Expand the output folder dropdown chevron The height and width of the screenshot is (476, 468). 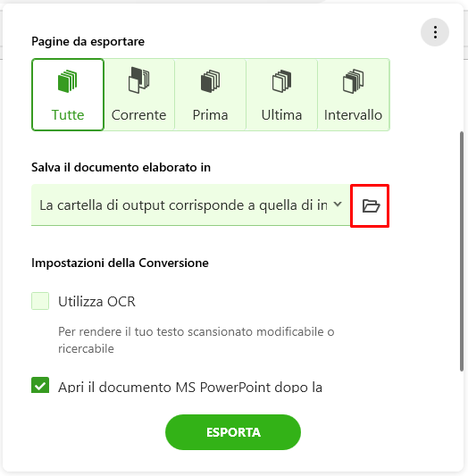(338, 205)
